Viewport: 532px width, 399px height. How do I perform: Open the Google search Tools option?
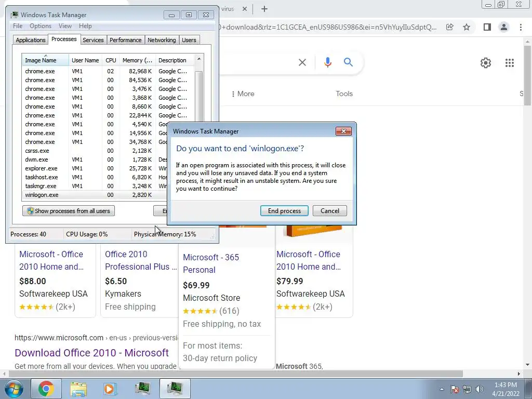344,94
